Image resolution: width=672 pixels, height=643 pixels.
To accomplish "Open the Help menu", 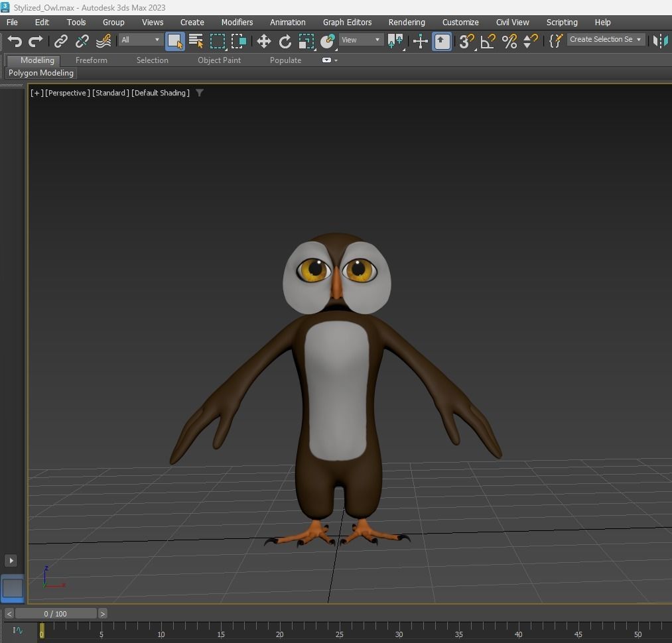I will (602, 23).
